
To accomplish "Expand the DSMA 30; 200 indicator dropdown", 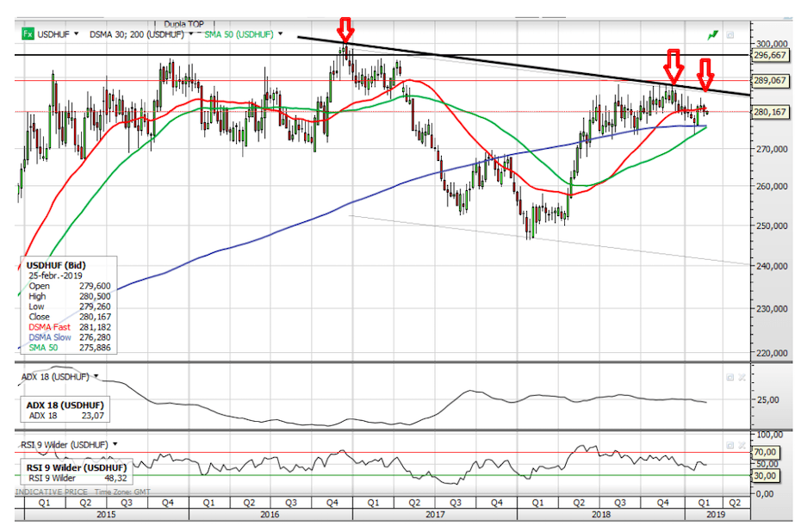I will (x=189, y=34).
